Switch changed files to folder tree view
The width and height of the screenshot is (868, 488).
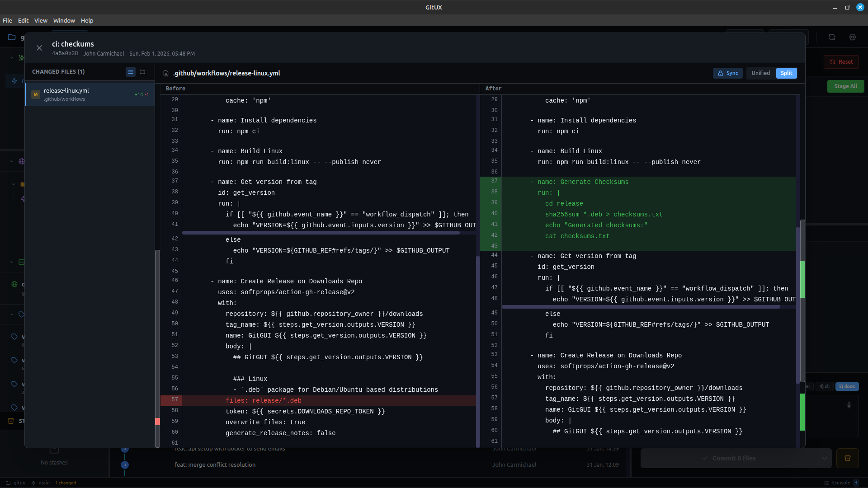[x=142, y=72]
